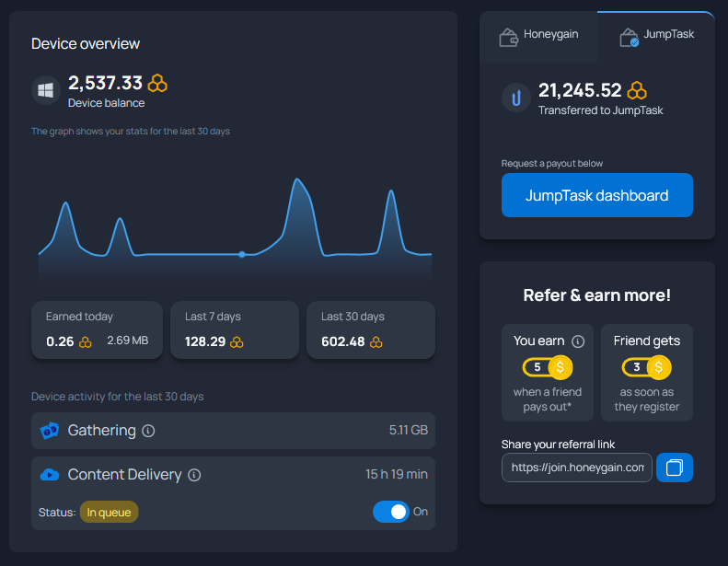Click the Last 30 days 602.48 value

(342, 341)
